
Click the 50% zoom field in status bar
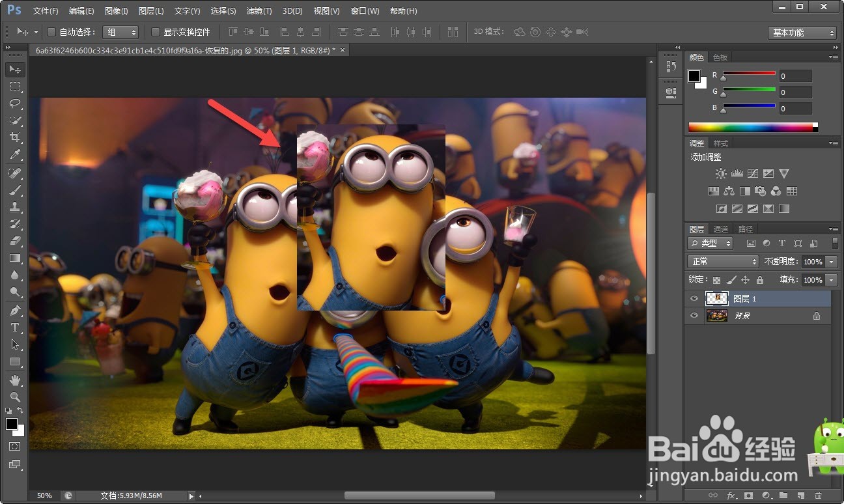coord(44,496)
